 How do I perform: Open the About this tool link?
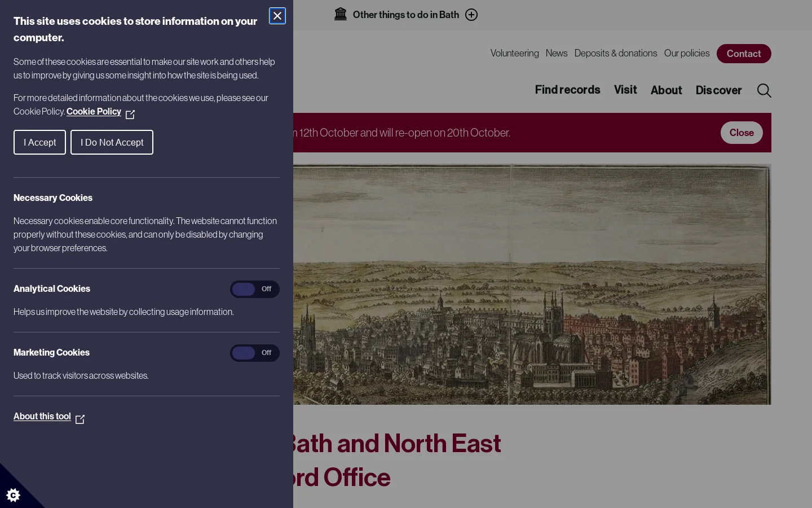tap(42, 416)
